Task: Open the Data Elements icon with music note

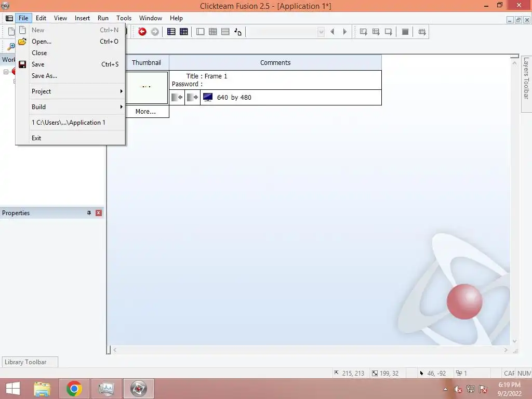Action: [x=238, y=32]
